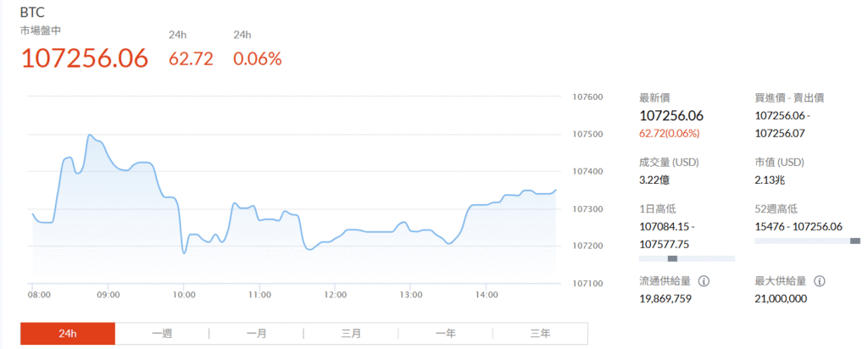Click the chart peak near 08:45

[x=90, y=135]
